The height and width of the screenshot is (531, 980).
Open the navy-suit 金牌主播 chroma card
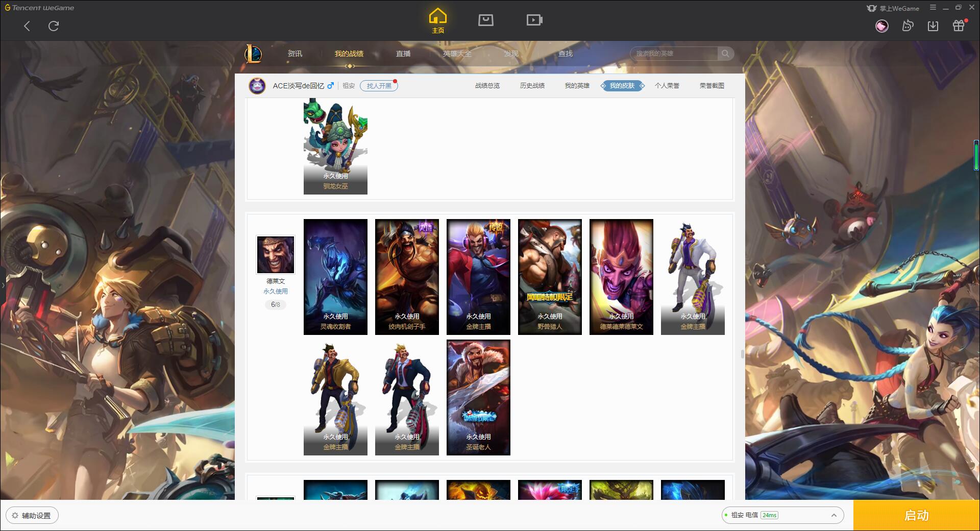(x=407, y=397)
